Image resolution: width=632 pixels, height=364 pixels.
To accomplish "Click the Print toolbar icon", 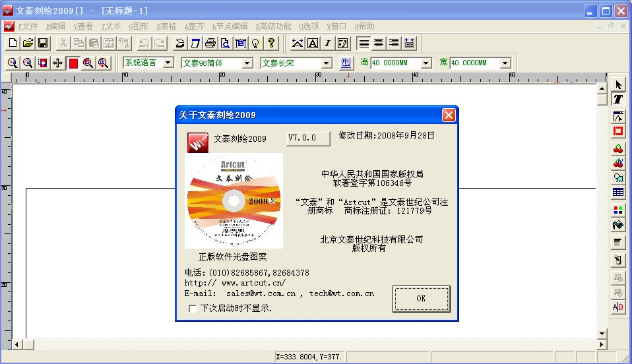I will (210, 44).
